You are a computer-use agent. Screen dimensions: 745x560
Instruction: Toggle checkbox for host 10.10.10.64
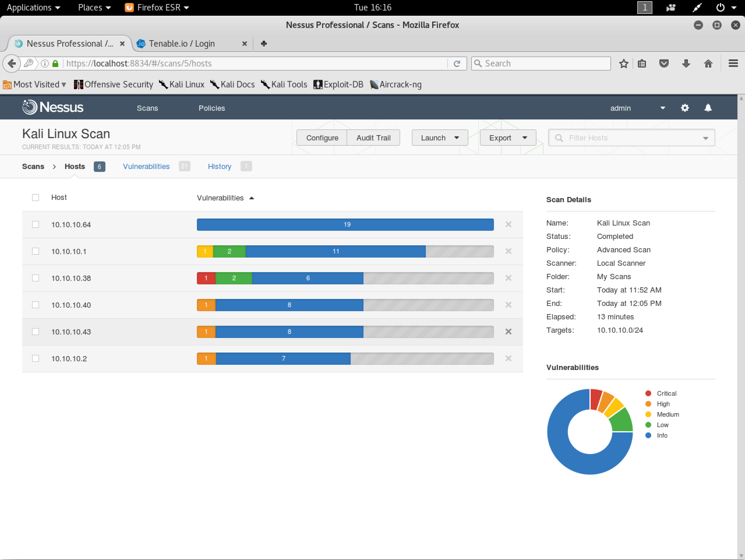point(35,224)
